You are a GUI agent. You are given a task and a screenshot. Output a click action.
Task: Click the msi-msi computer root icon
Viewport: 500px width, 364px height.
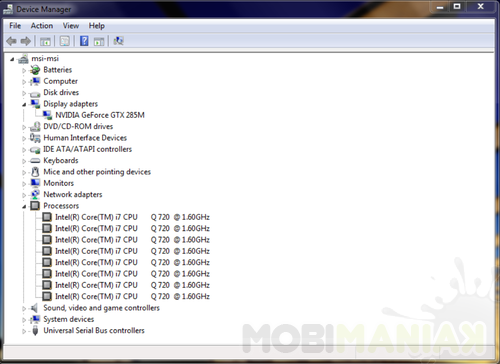23,59
